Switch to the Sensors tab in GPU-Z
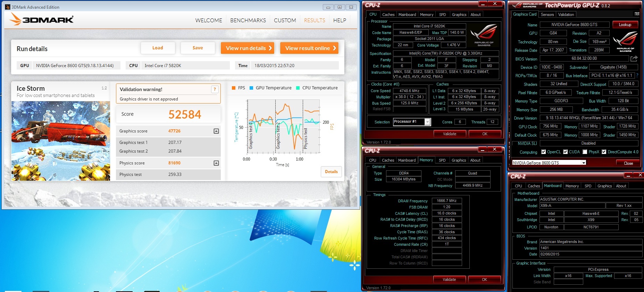Viewport: 644px width, 292px height. coord(547,15)
